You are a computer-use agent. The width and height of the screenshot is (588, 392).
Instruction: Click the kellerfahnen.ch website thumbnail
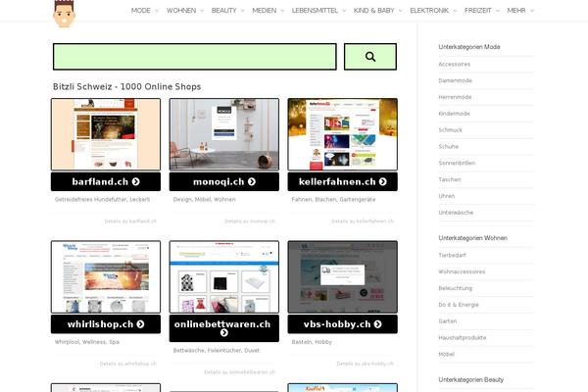(x=342, y=134)
